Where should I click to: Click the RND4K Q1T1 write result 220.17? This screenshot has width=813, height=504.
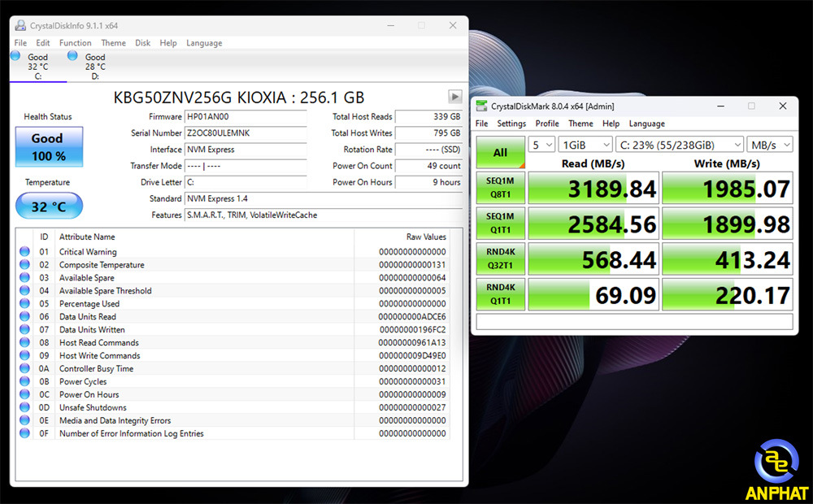[728, 294]
